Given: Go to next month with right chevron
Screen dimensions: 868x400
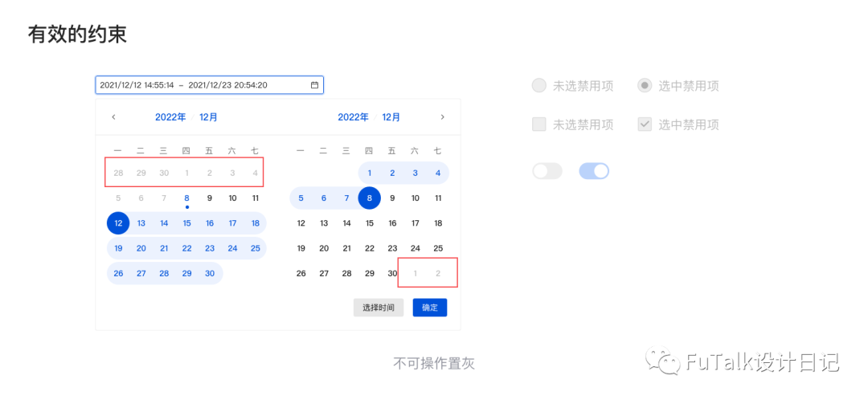Looking at the screenshot, I should 442,116.
